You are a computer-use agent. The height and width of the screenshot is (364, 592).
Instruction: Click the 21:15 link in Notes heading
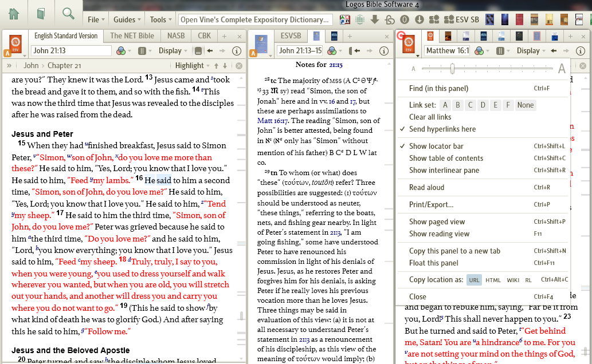click(336, 65)
